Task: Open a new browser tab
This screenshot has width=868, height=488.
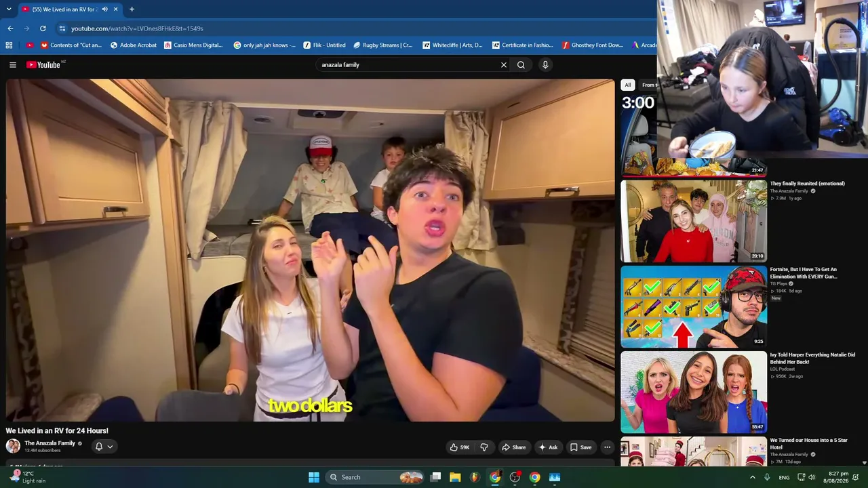Action: tap(132, 9)
